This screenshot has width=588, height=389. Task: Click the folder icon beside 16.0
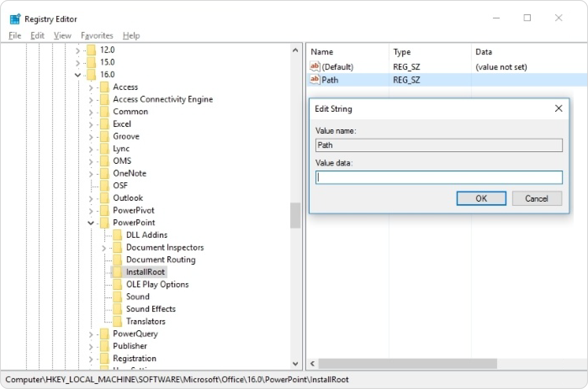point(91,74)
